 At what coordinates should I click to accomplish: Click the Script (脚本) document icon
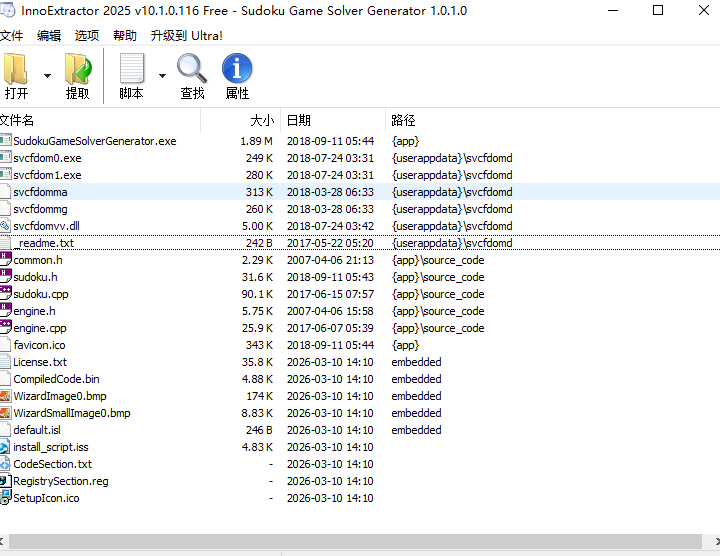131,70
